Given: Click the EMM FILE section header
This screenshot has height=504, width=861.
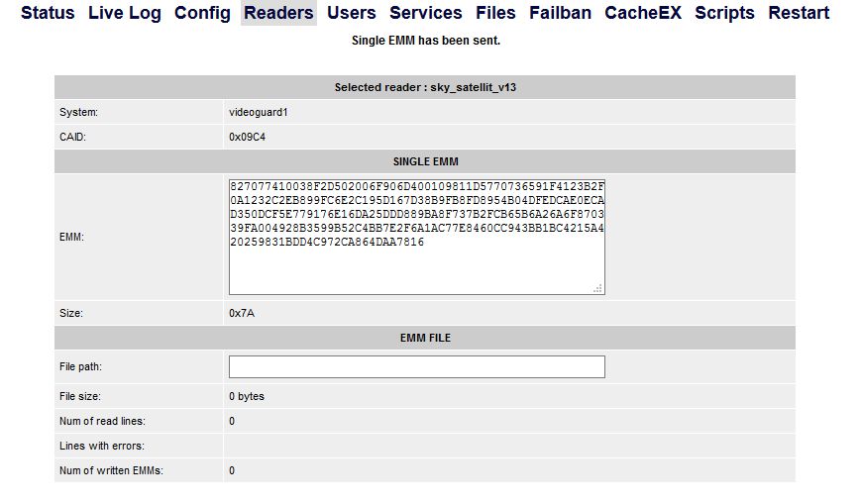Looking at the screenshot, I should pos(425,338).
